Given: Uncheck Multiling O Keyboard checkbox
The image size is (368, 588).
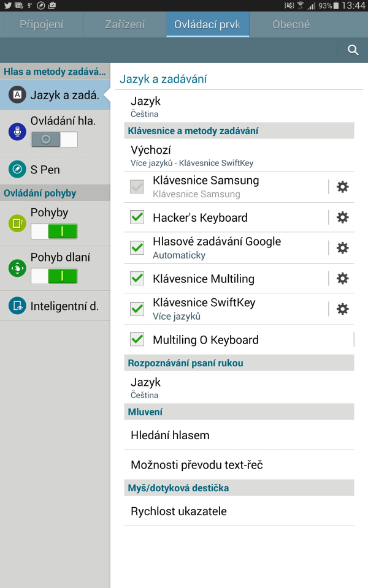Looking at the screenshot, I should tap(137, 339).
